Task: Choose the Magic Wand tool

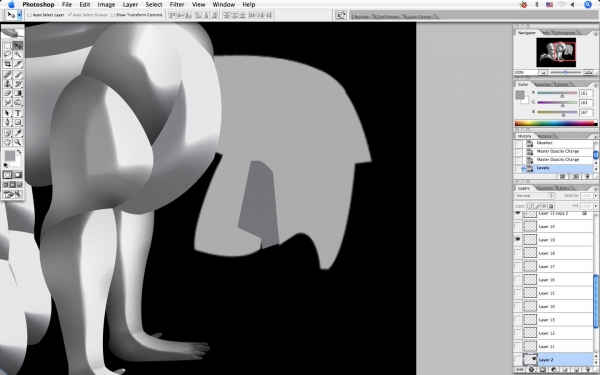Action: click(18, 55)
